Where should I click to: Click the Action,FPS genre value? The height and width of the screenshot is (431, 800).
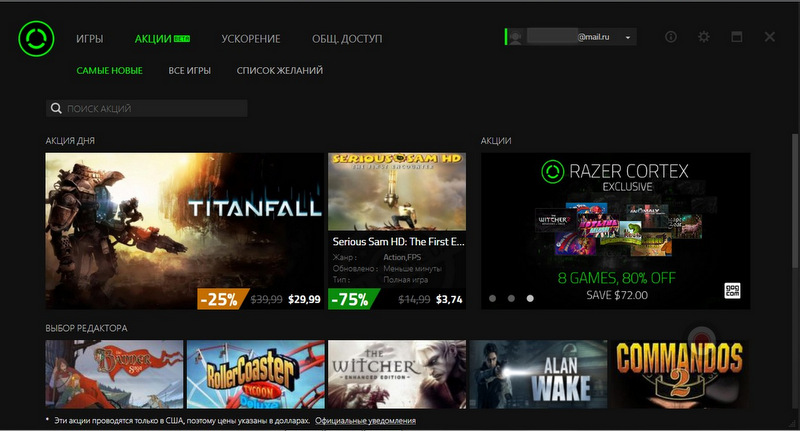click(x=402, y=257)
